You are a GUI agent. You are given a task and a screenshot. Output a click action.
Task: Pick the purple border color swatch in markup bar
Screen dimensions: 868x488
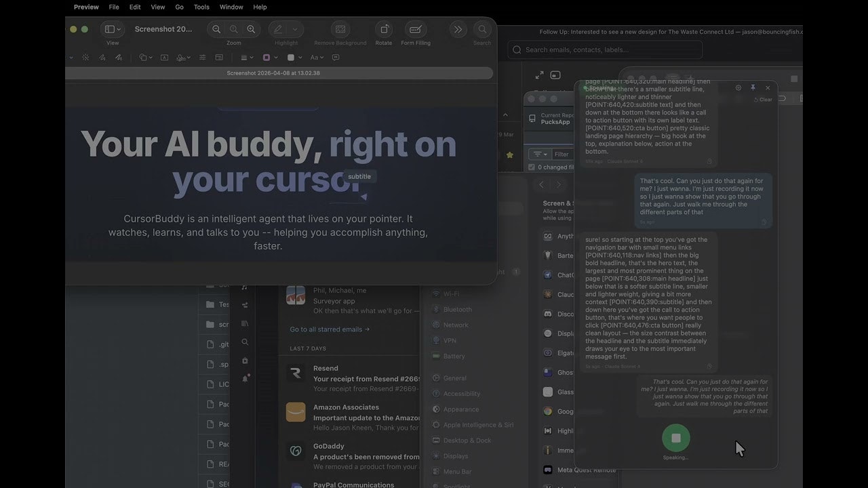267,58
